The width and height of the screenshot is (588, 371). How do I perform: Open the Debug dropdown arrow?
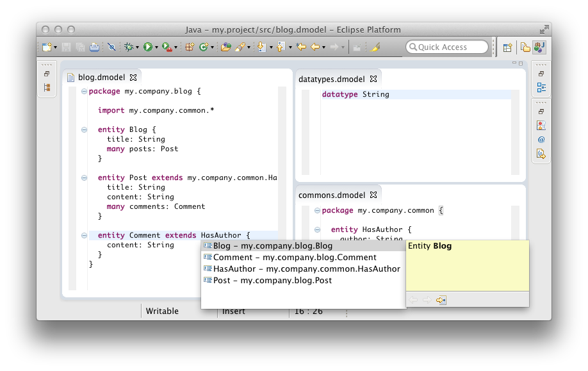[x=137, y=47]
